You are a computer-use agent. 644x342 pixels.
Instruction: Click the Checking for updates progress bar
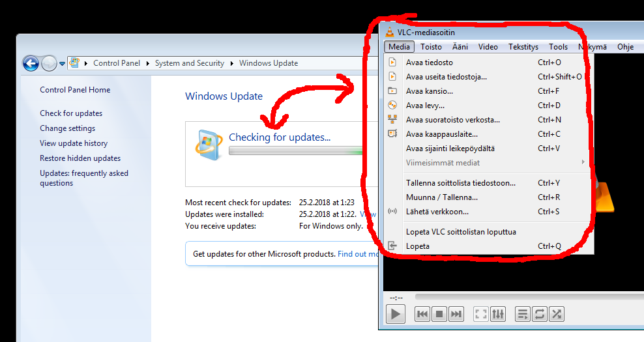(x=296, y=152)
